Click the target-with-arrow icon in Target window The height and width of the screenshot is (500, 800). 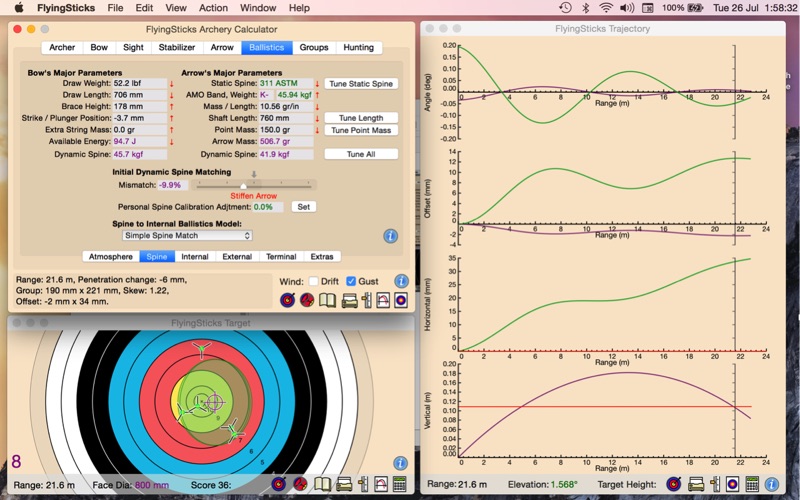pos(279,484)
